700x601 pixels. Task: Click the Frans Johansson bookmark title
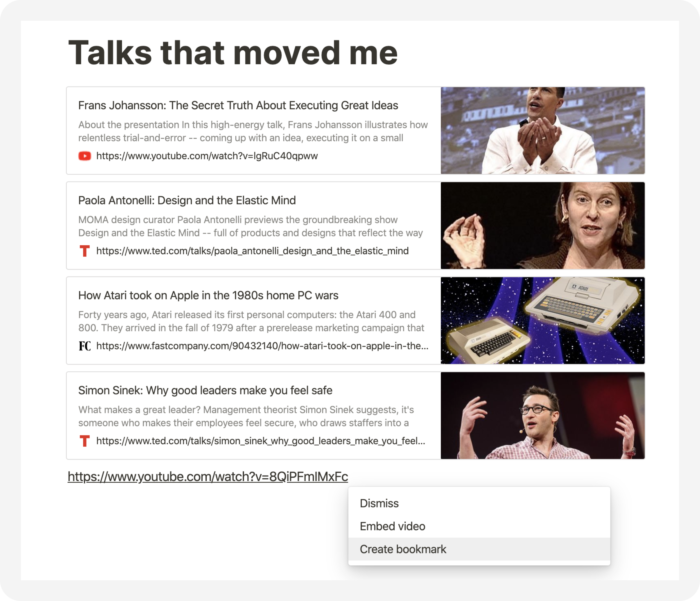(x=238, y=105)
